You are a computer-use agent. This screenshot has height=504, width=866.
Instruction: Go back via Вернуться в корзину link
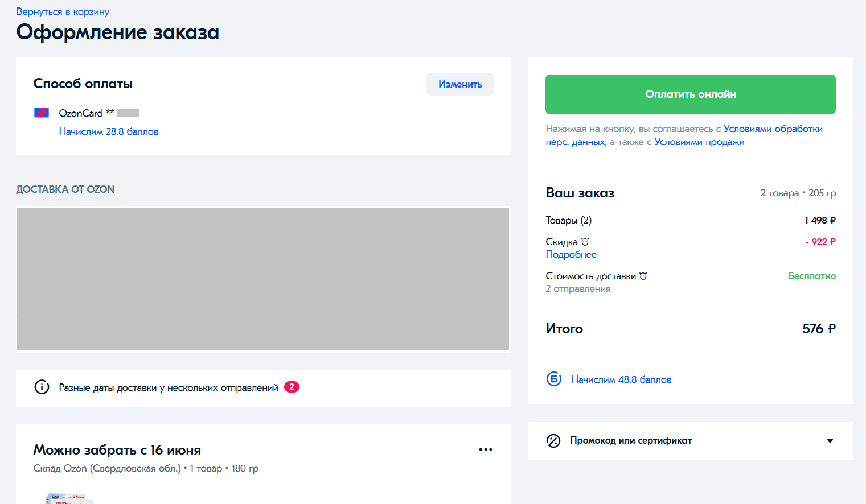pyautogui.click(x=63, y=11)
